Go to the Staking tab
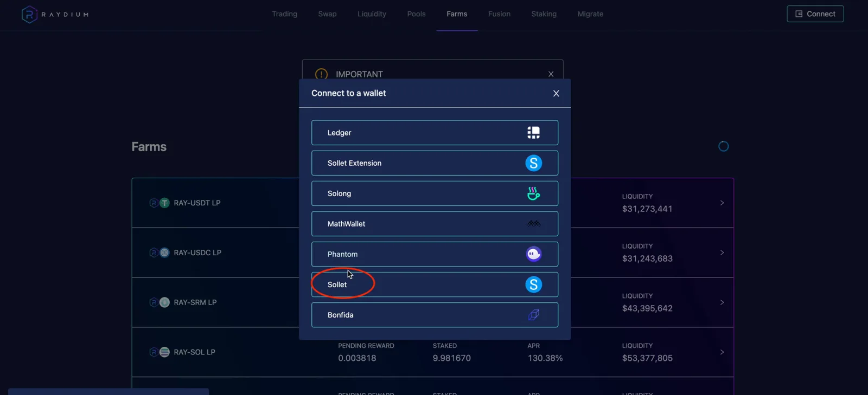 click(x=544, y=14)
